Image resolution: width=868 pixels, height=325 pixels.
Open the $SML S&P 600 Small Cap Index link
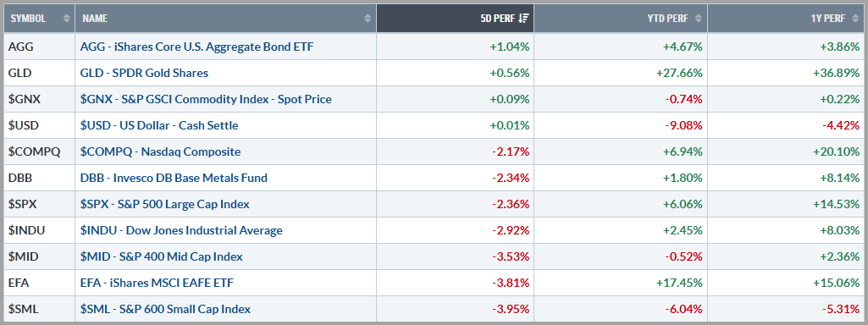point(166,310)
